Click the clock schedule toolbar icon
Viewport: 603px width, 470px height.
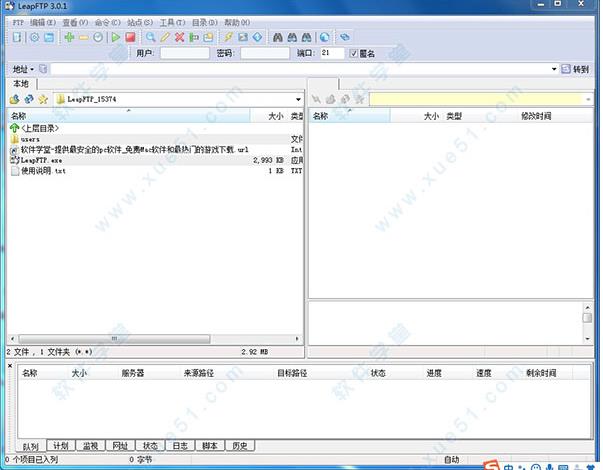[x=98, y=37]
